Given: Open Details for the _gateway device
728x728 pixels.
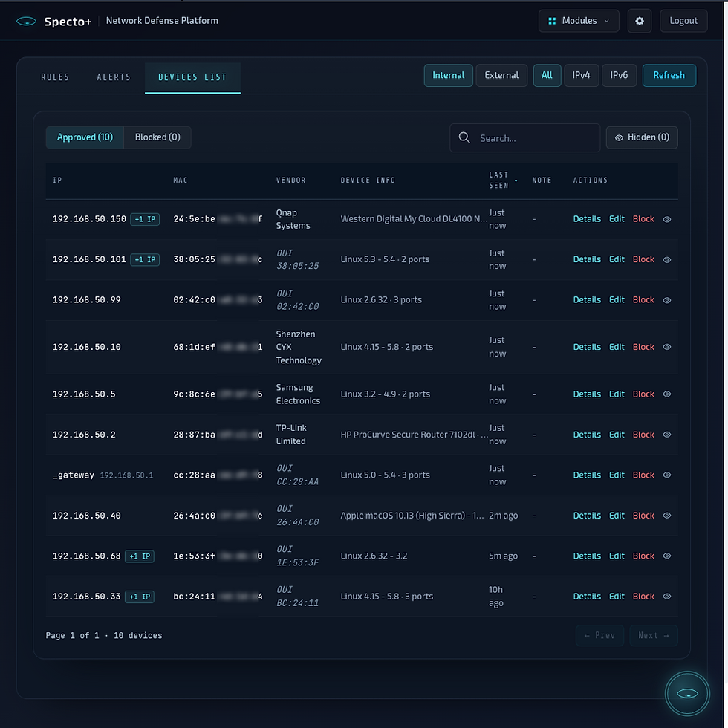Looking at the screenshot, I should tap(587, 475).
